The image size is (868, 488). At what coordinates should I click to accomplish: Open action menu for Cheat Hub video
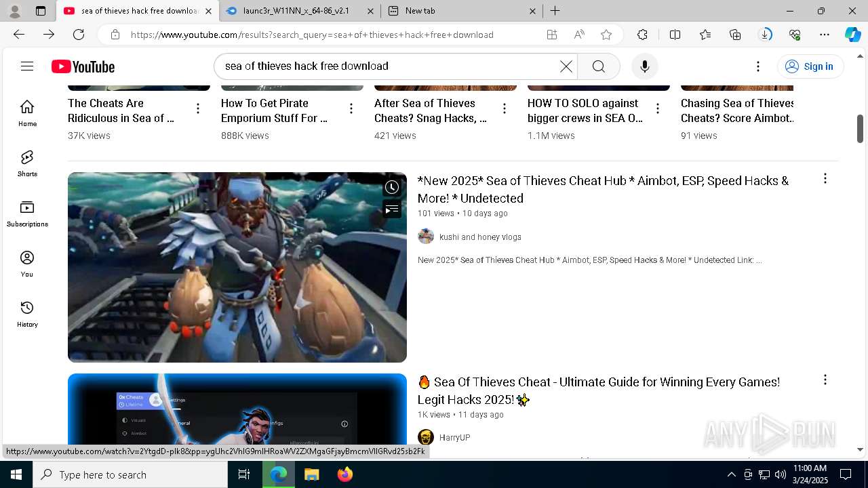[825, 178]
